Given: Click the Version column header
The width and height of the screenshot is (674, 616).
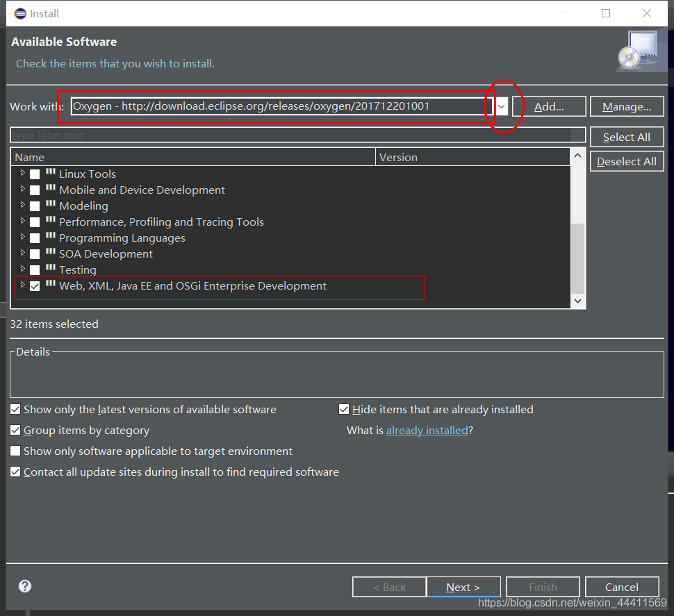Looking at the screenshot, I should 472,157.
